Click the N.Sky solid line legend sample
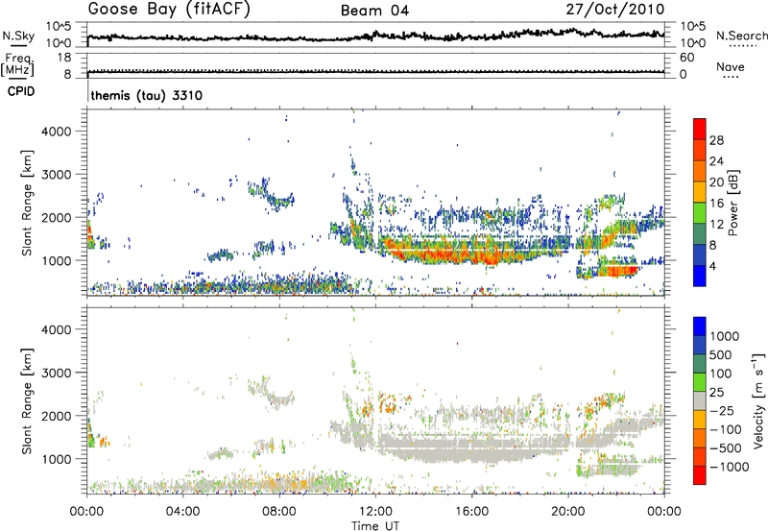Viewport: 768px width, 532px height. click(x=18, y=46)
